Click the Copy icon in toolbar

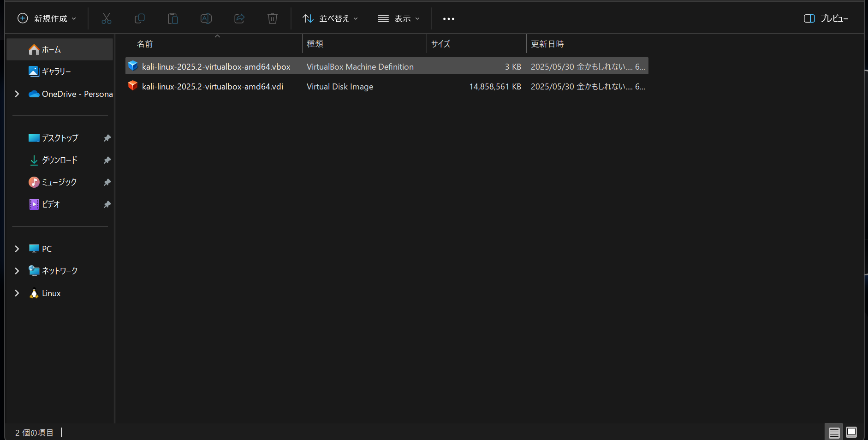[140, 18]
